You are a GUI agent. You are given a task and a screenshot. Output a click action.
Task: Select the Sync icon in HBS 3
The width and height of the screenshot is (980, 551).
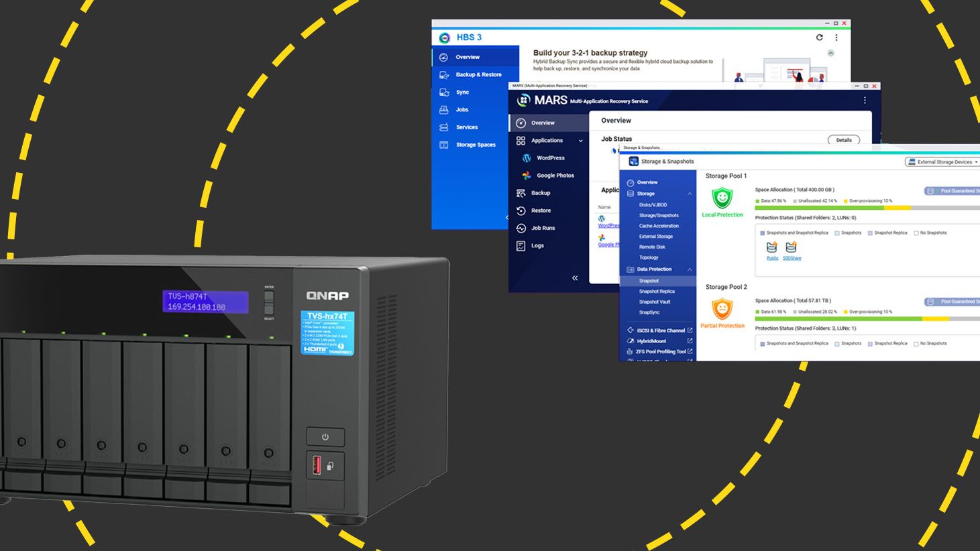pos(444,92)
